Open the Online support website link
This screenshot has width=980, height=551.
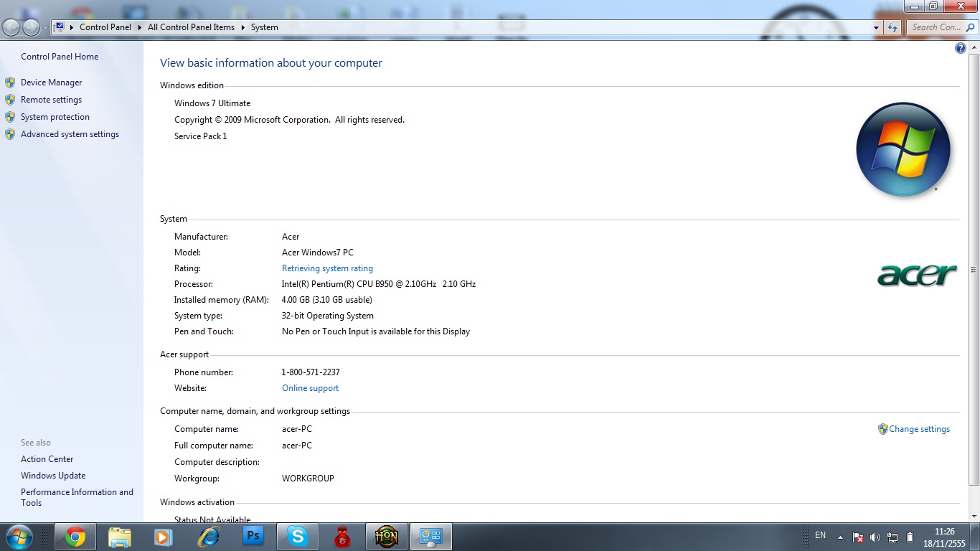tap(310, 388)
